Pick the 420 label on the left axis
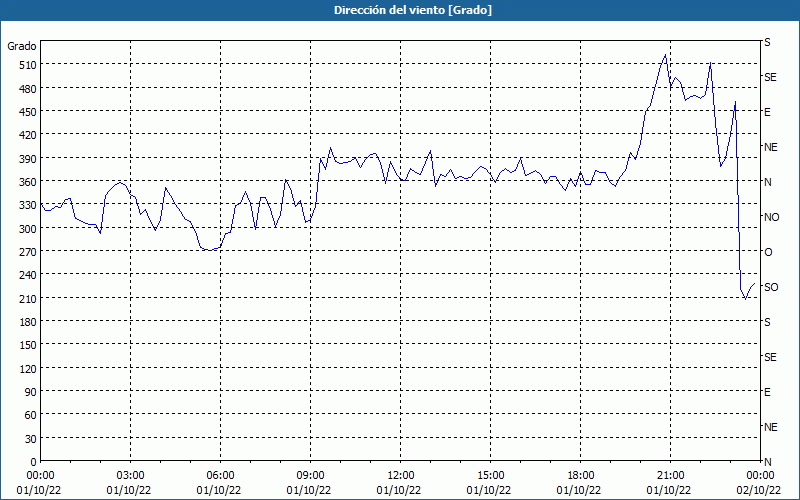The width and height of the screenshot is (800, 500). tap(28, 135)
